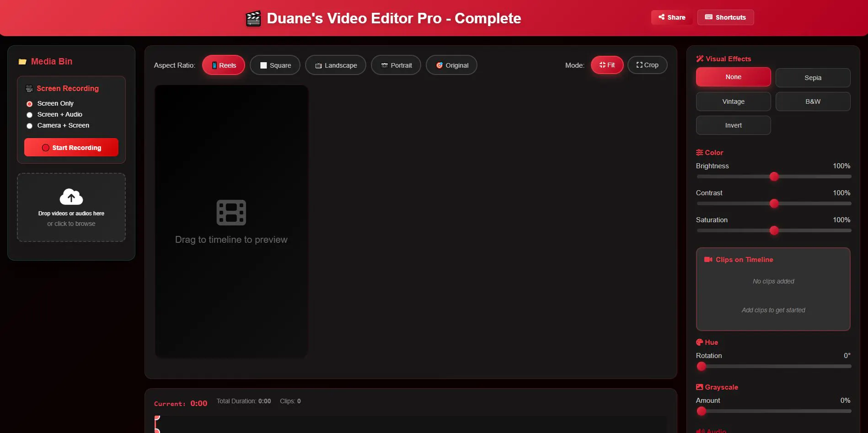868x433 pixels.
Task: Click the Screen Recording camera icon
Action: tap(29, 89)
